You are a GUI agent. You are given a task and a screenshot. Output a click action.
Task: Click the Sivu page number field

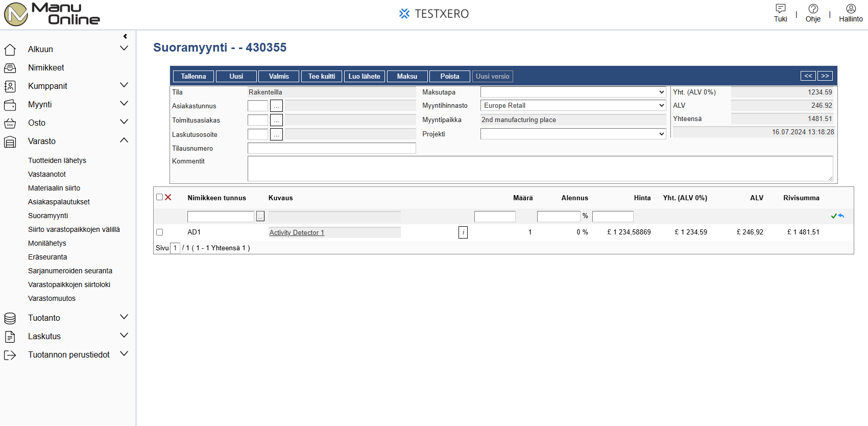pyautogui.click(x=175, y=248)
